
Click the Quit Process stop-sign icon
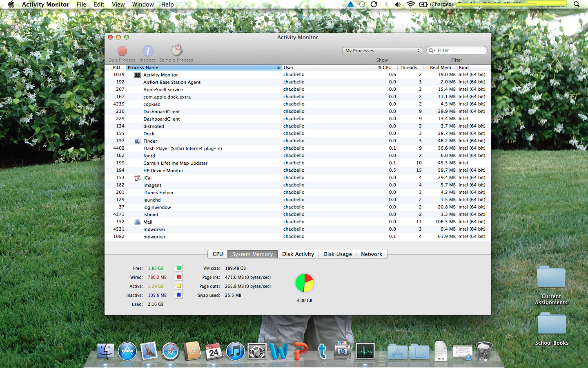(122, 51)
